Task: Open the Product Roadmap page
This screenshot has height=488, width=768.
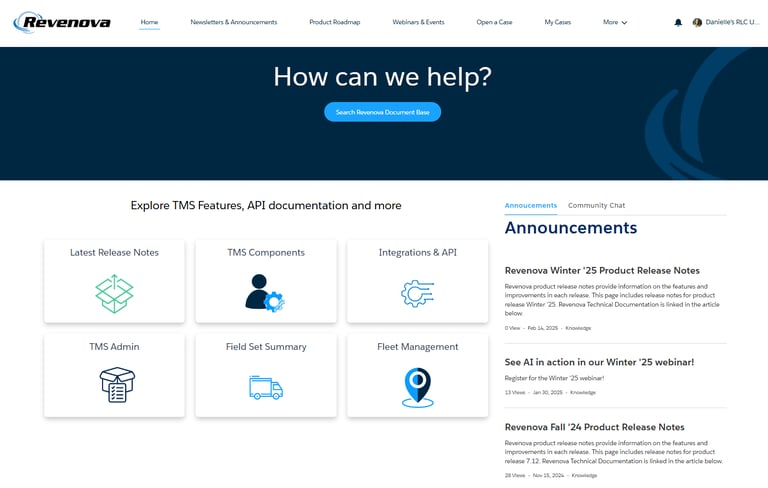Action: pyautogui.click(x=335, y=22)
